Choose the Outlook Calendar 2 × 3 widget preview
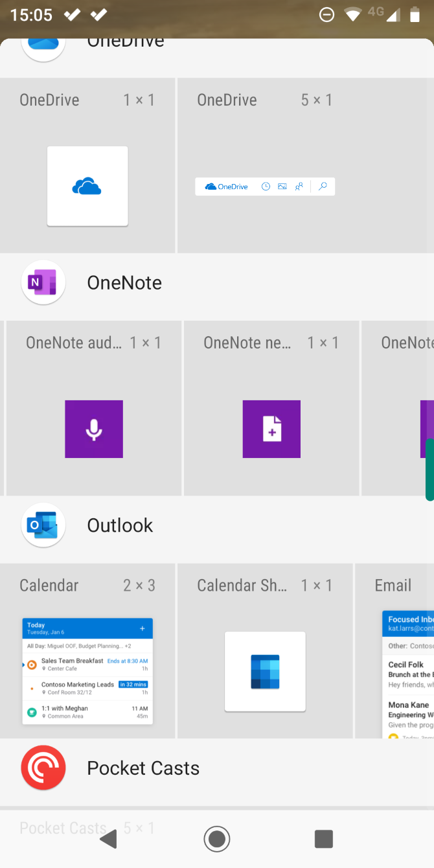The height and width of the screenshot is (868, 434). (x=87, y=670)
